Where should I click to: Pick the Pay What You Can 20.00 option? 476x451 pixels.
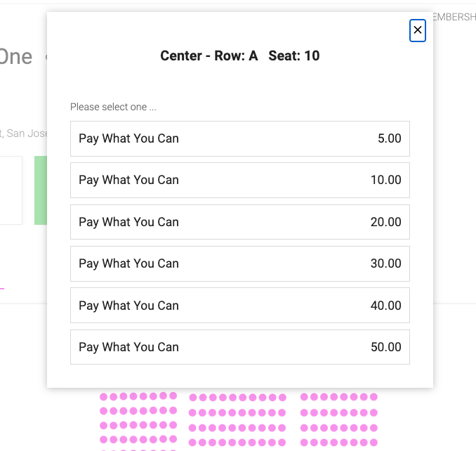coord(240,222)
